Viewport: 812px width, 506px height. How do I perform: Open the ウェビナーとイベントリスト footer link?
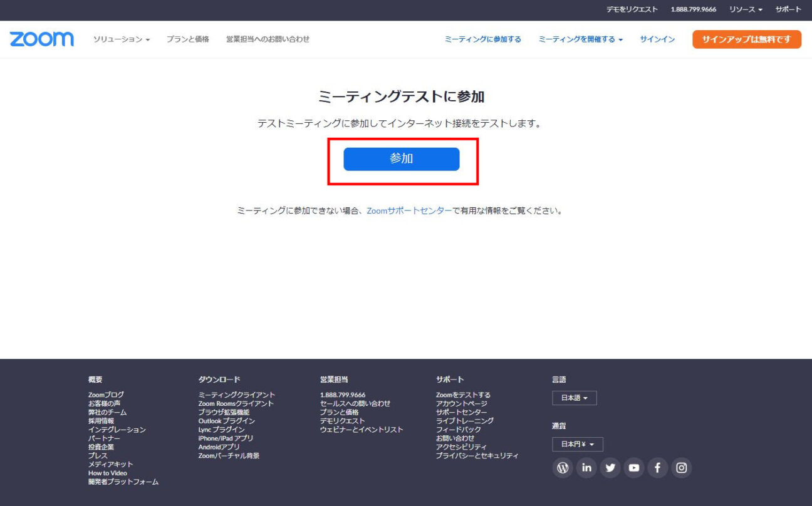(362, 430)
